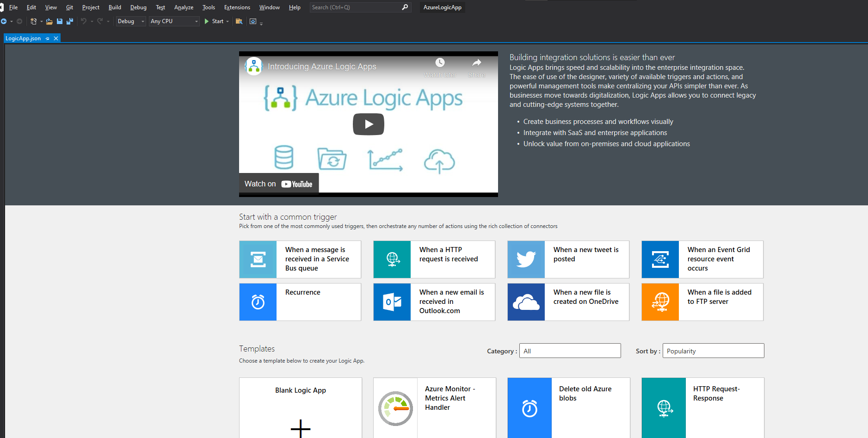Screen dimensions: 868x438
Task: Open the Help menu
Action: [x=295, y=7]
